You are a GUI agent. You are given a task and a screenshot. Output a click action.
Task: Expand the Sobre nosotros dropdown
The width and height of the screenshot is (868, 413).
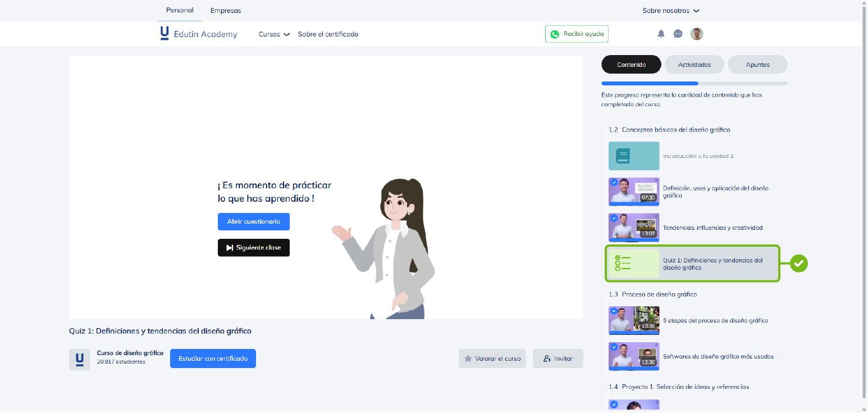click(671, 11)
